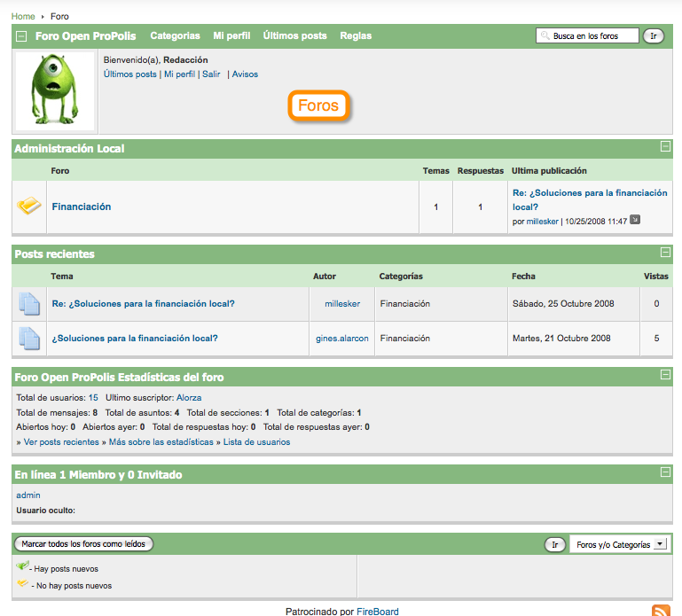Open last subscriber Alorza profile
This screenshot has width=682, height=616.
click(189, 397)
